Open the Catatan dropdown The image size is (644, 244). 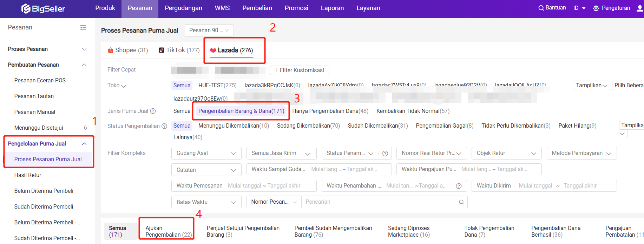click(x=206, y=170)
